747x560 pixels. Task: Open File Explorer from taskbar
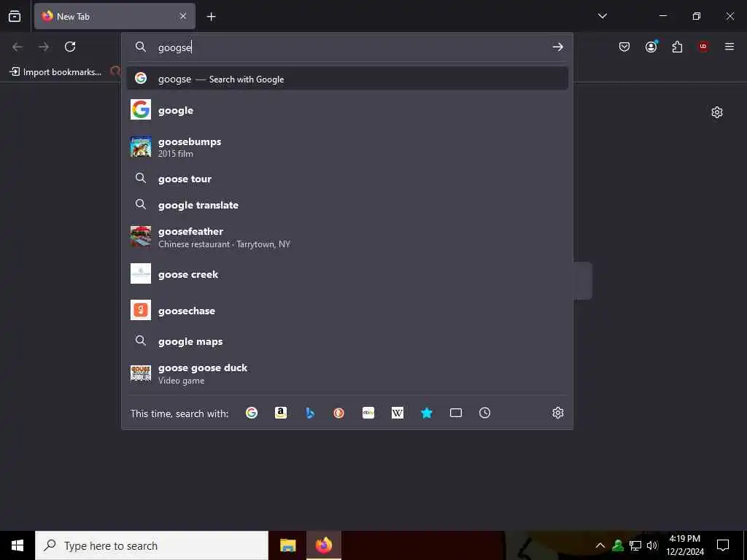(x=287, y=545)
